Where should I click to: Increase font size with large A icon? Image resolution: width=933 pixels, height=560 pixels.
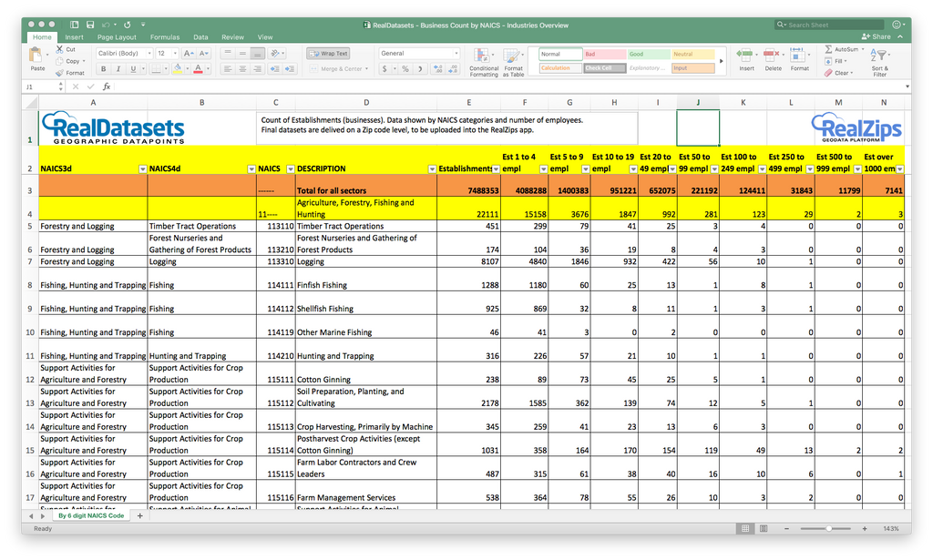point(189,54)
